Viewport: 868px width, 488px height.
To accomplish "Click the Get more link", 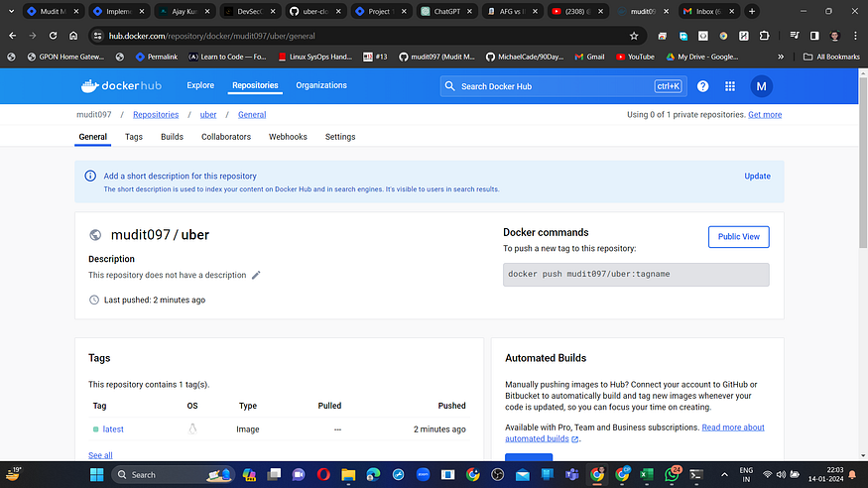I will click(x=765, y=114).
